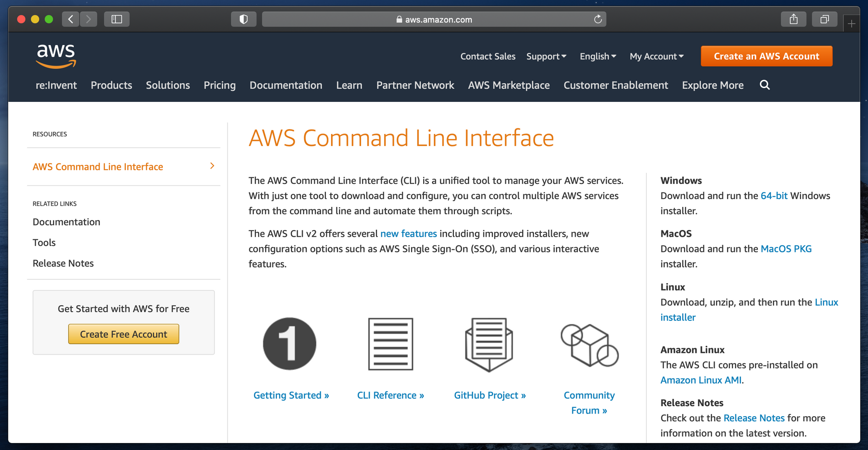Open the Solutions menu
The image size is (868, 450).
pos(168,85)
